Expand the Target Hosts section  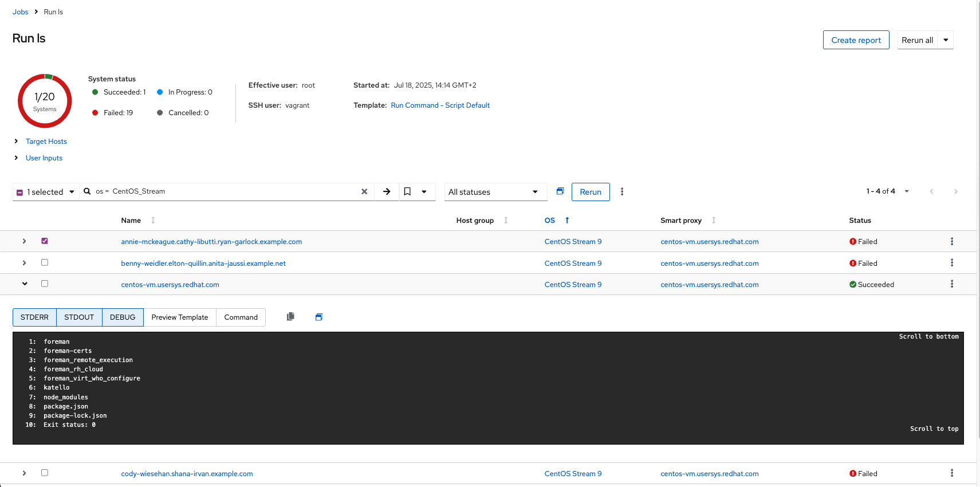point(46,142)
